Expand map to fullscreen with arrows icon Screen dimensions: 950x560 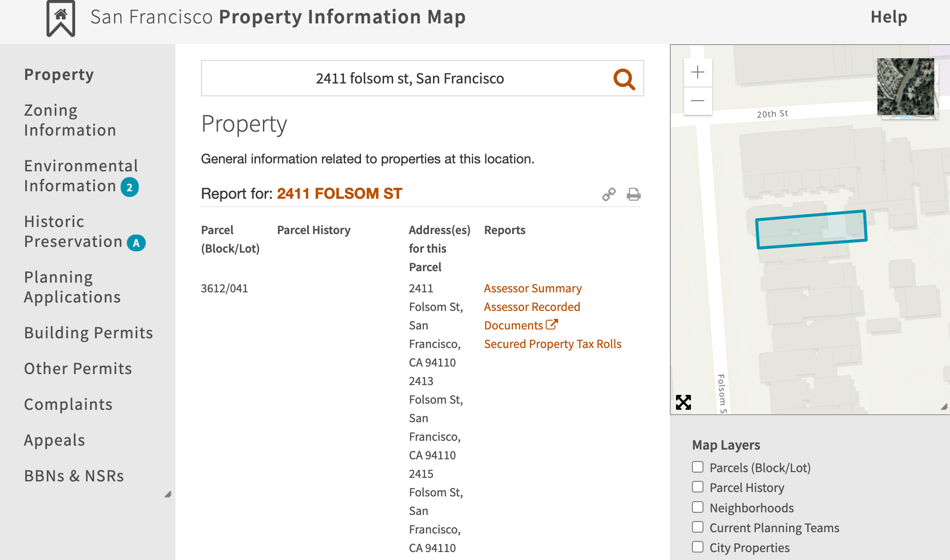[683, 402]
